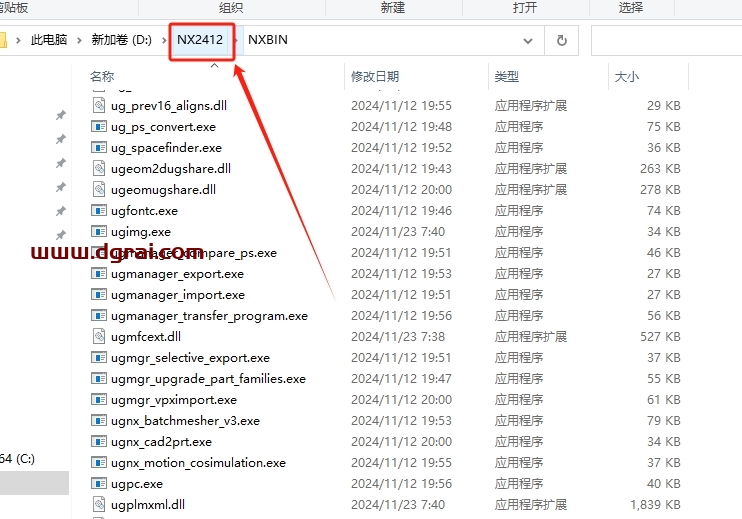Sort files by 类型 column

coord(506,76)
